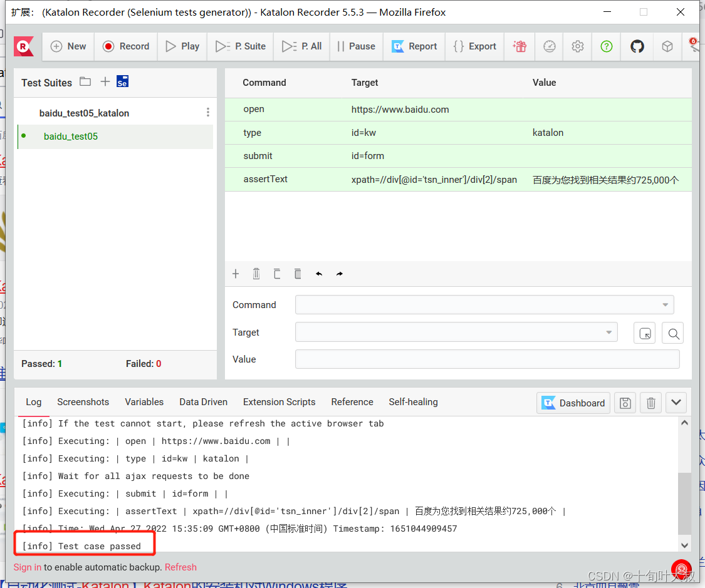Screen dimensions: 705x588
Task: Click the Sign in link
Action: tap(28, 567)
